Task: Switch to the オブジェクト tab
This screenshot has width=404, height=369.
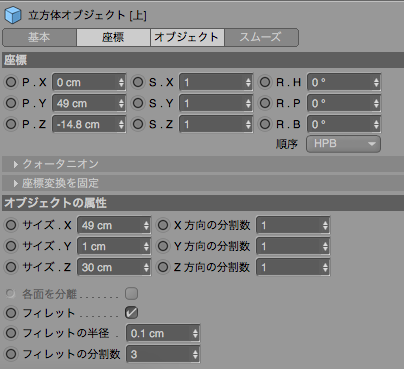Action: click(187, 37)
